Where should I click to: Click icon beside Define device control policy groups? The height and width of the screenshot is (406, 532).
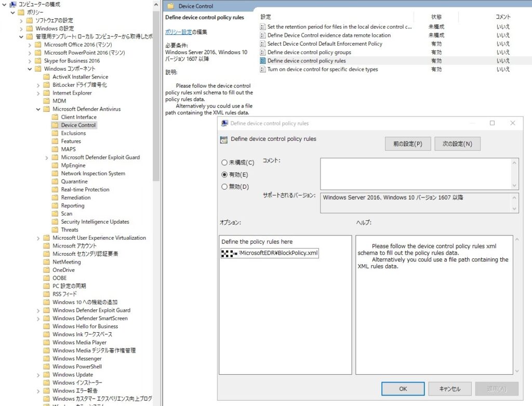click(x=262, y=52)
